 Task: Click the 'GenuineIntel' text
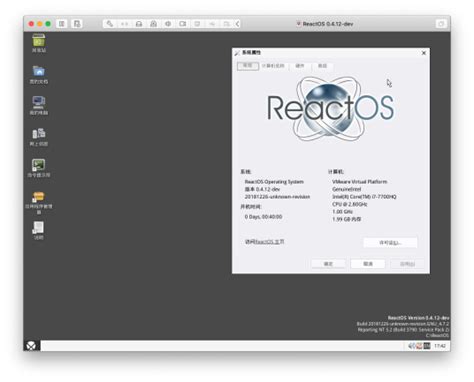click(x=347, y=189)
